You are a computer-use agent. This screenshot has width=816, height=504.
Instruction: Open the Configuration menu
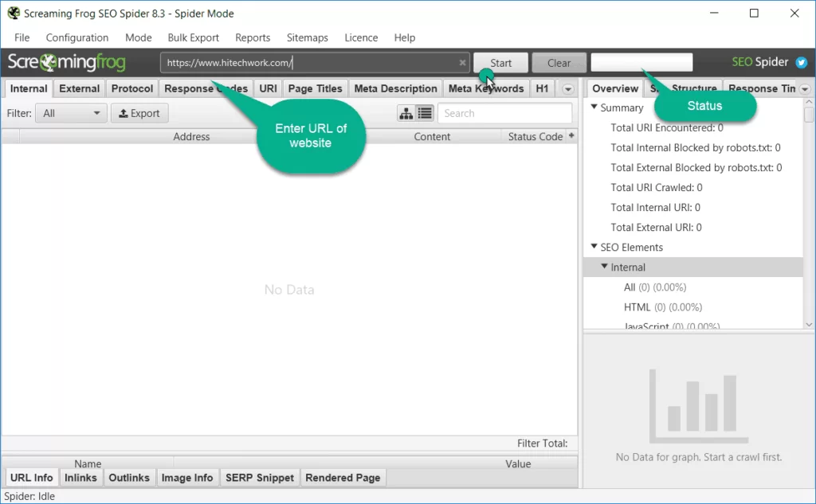[77, 37]
